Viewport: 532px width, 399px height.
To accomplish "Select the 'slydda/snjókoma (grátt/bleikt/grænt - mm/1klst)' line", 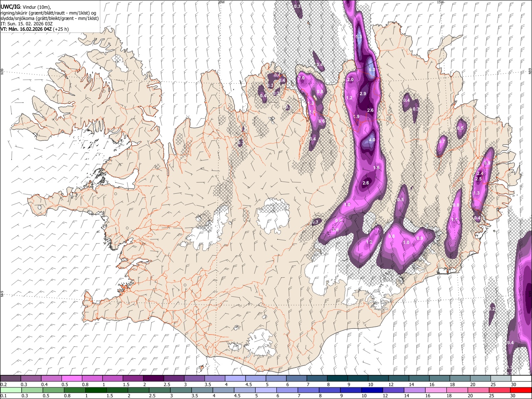I will 49,18.
